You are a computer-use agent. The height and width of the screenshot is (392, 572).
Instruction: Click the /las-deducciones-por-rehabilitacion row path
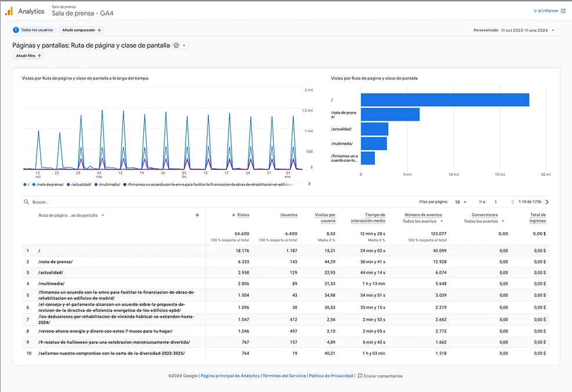tap(116, 320)
